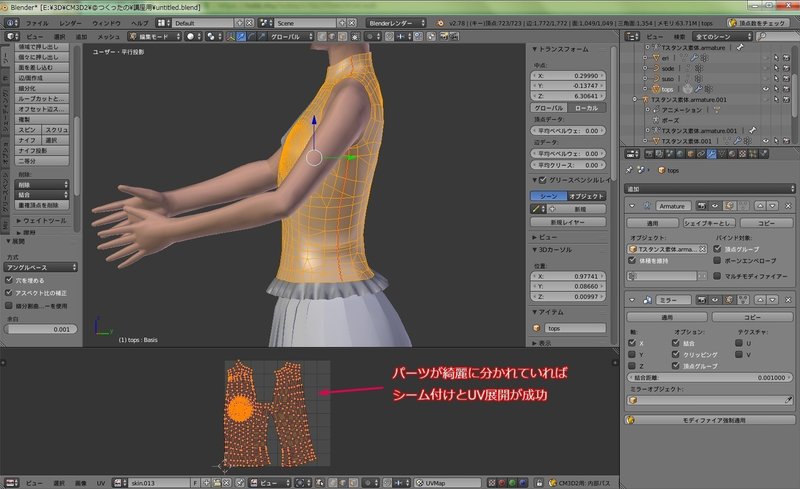Toggle ボーンエンベロープ checkbox
The width and height of the screenshot is (800, 489).
pyautogui.click(x=717, y=260)
